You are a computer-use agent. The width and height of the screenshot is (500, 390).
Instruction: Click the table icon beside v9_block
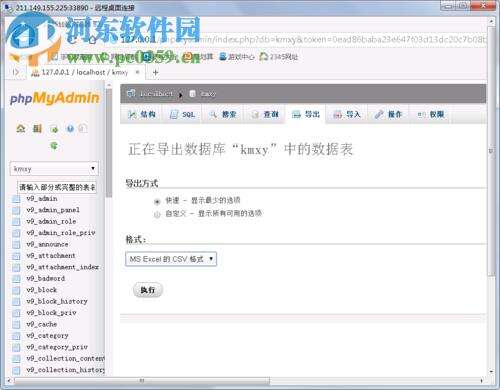tap(16, 290)
